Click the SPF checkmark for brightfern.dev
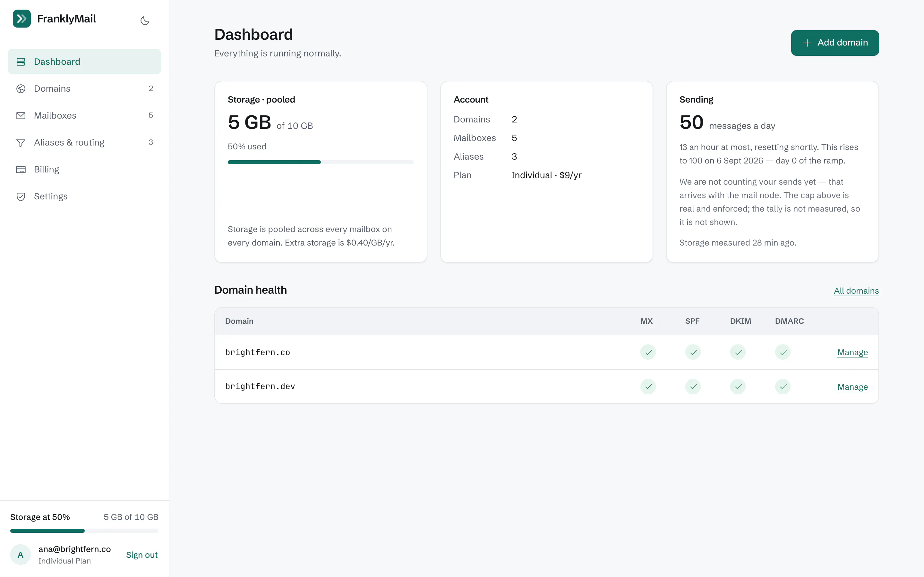Image resolution: width=924 pixels, height=577 pixels. pyautogui.click(x=693, y=387)
